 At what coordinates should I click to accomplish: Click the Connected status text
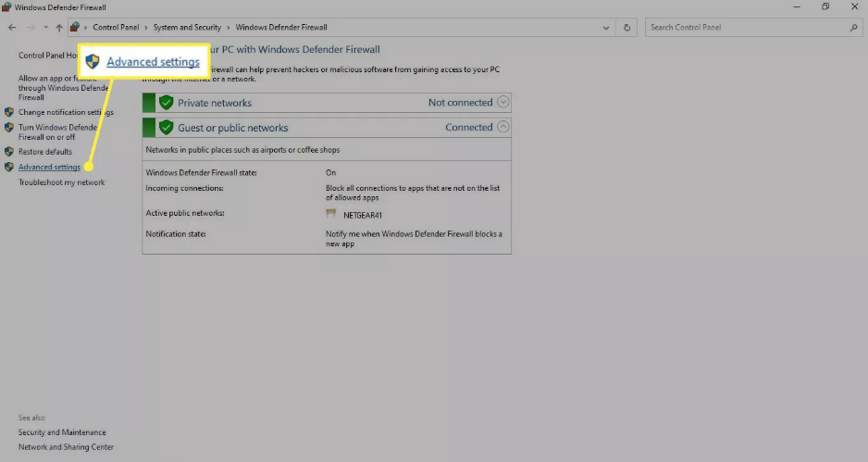[x=469, y=127]
